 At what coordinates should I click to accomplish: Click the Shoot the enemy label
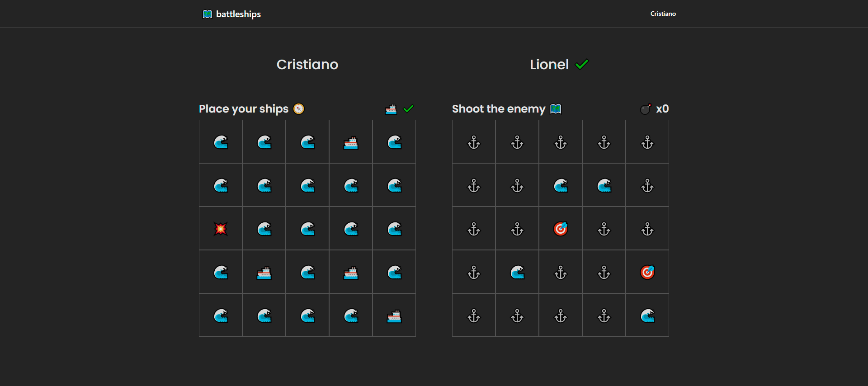click(499, 109)
